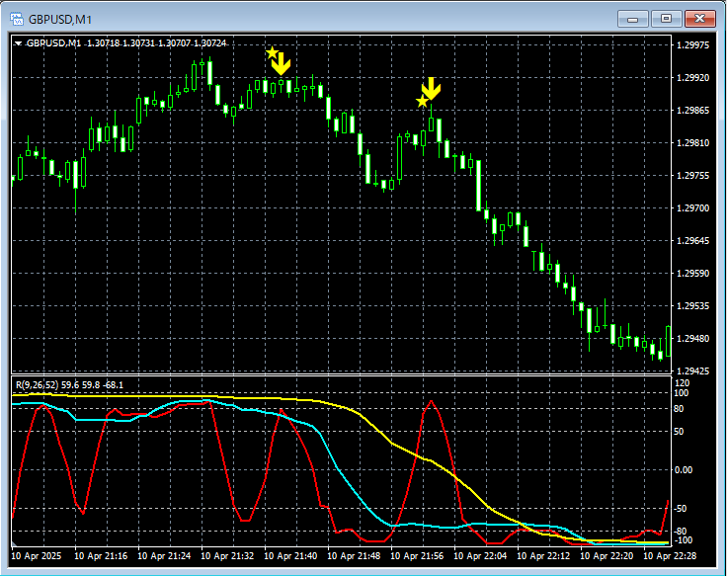
Task: Minimize the GBPUSD,M1 chart window
Action: tap(632, 19)
